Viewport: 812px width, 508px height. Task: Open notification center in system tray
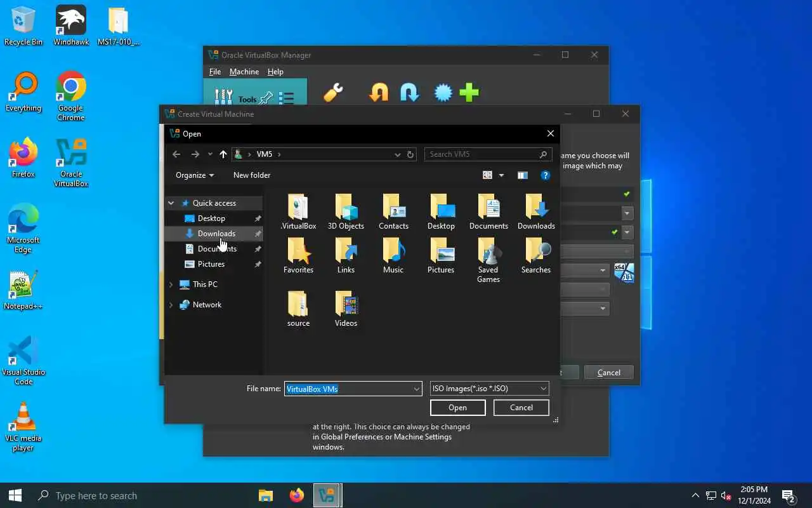tap(789, 496)
